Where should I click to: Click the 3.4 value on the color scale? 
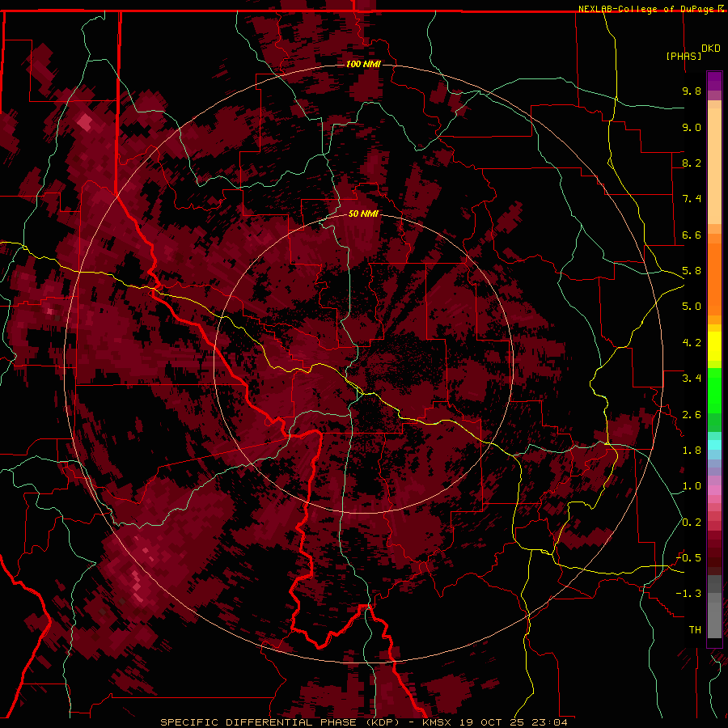pyautogui.click(x=692, y=379)
